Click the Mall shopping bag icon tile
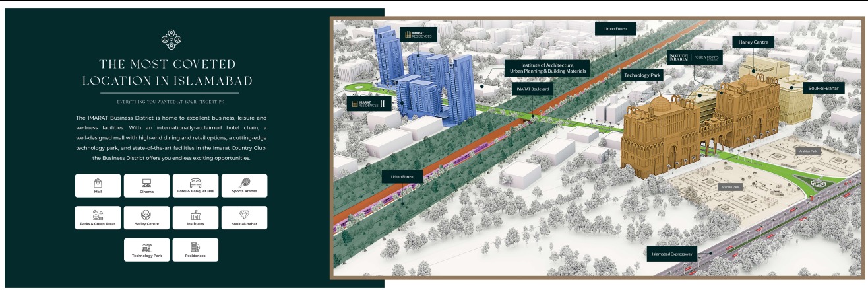Image resolution: width=868 pixels, height=290 pixels. tap(98, 186)
